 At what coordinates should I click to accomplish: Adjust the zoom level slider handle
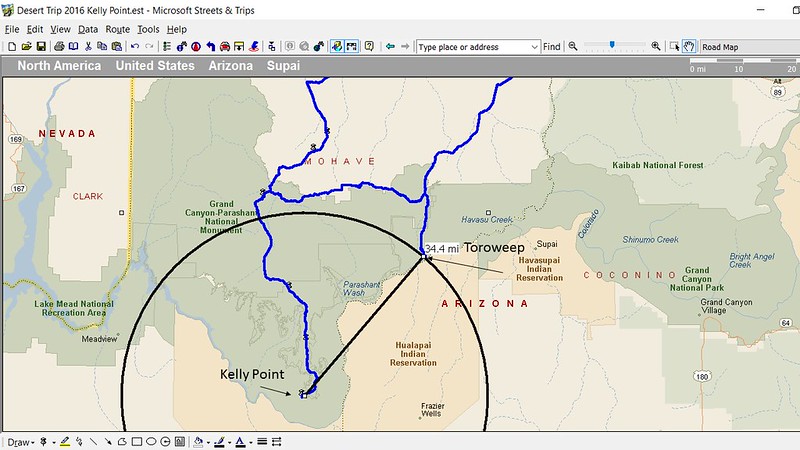[x=612, y=45]
